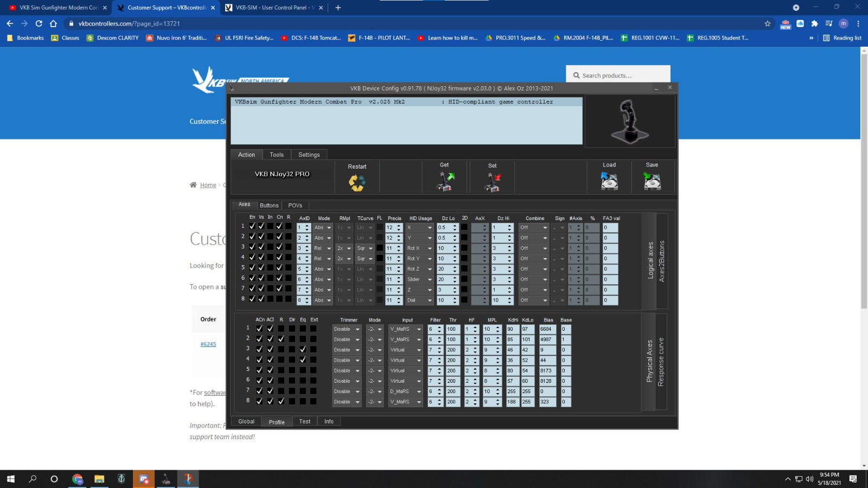Bookmark this page with star icon
The height and width of the screenshot is (488, 868).
pos(767,23)
